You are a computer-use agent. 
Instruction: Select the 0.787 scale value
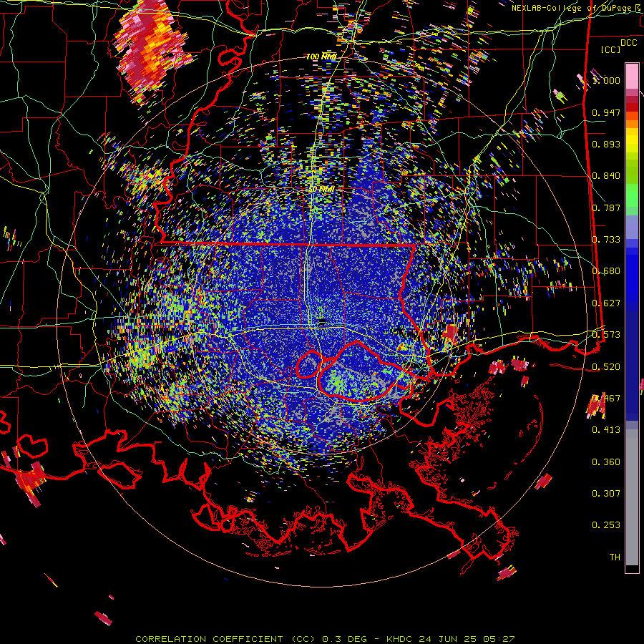(x=606, y=208)
